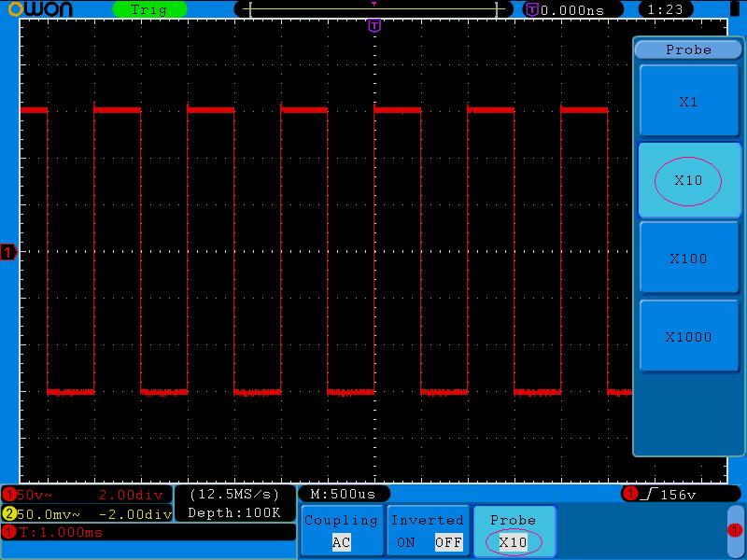The image size is (747, 560).
Task: Click the T:1.000ms period readout
Action: pyautogui.click(x=61, y=532)
